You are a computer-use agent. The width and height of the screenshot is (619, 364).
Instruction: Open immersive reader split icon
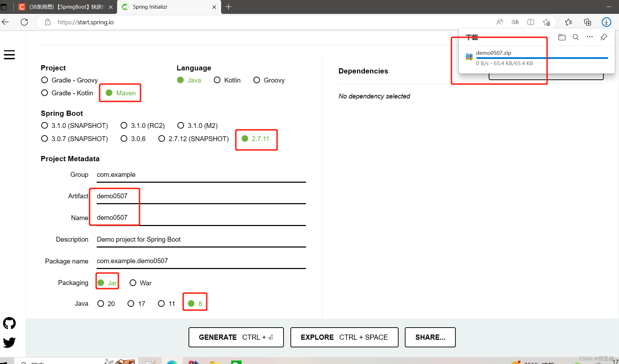pos(531,22)
